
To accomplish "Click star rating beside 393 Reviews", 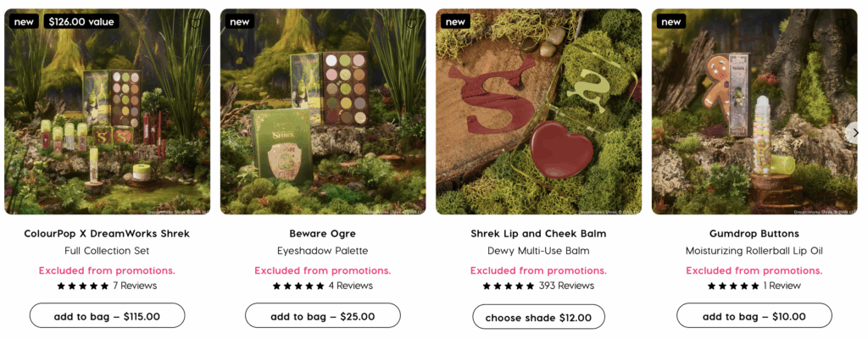I will pyautogui.click(x=509, y=286).
